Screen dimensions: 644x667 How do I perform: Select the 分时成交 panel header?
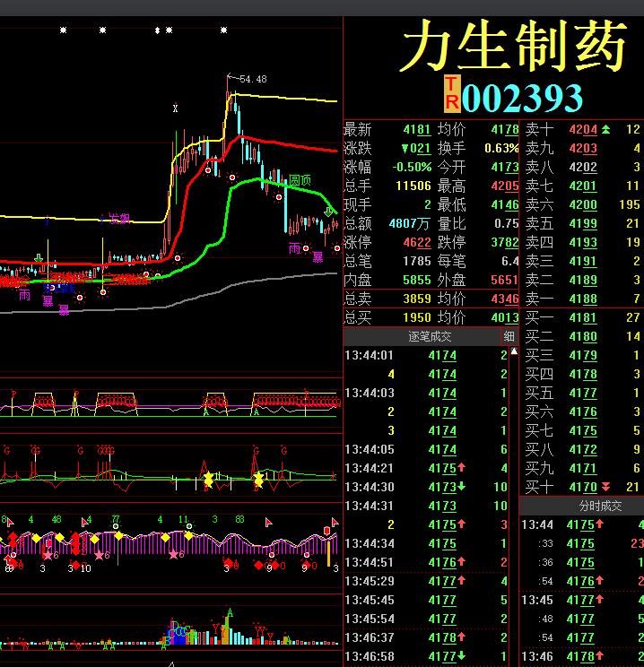(x=600, y=507)
